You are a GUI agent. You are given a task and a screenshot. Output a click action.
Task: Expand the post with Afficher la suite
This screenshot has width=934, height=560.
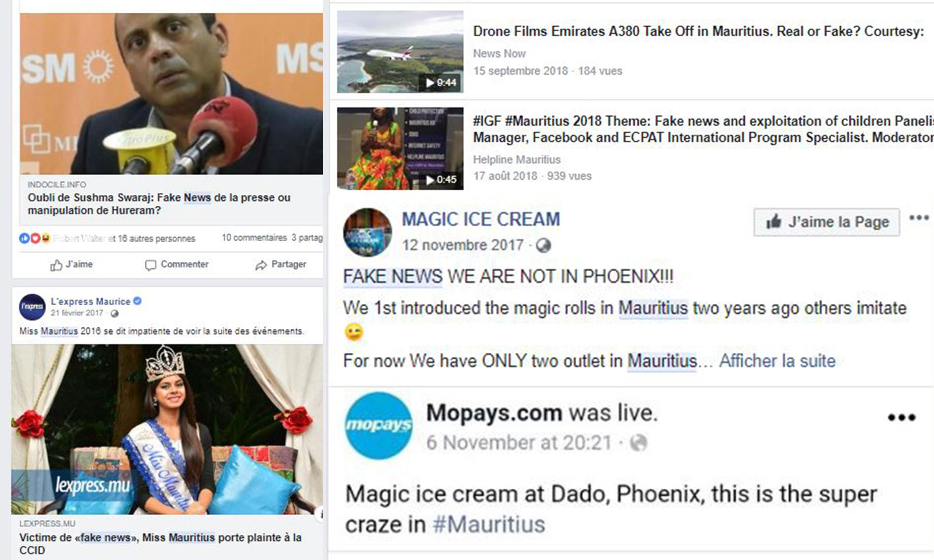pos(777,360)
